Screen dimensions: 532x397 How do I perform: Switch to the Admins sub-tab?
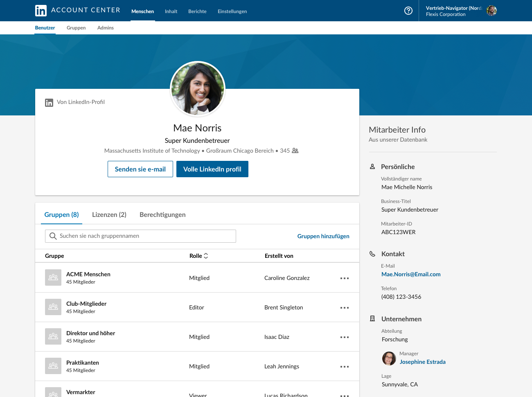[106, 28]
